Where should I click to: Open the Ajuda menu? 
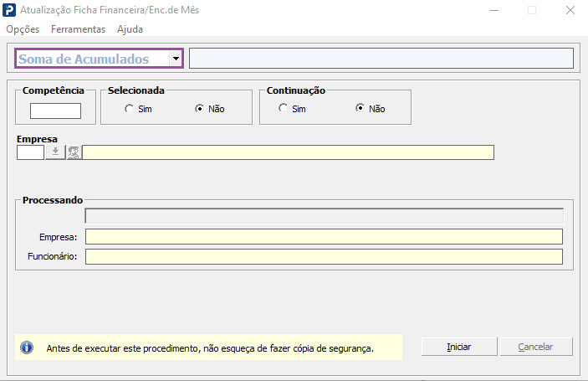click(130, 29)
